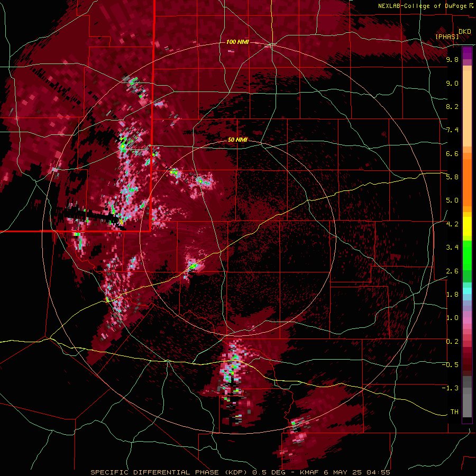The height and width of the screenshot is (476, 476).
Task: Click the purple swatch atop the color bar
Action: click(x=467, y=53)
